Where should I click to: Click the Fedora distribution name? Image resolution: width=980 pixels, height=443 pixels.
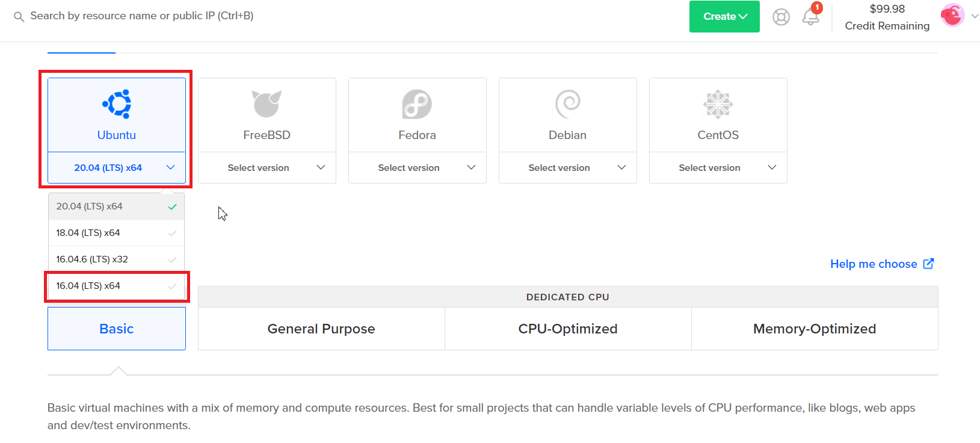[417, 135]
